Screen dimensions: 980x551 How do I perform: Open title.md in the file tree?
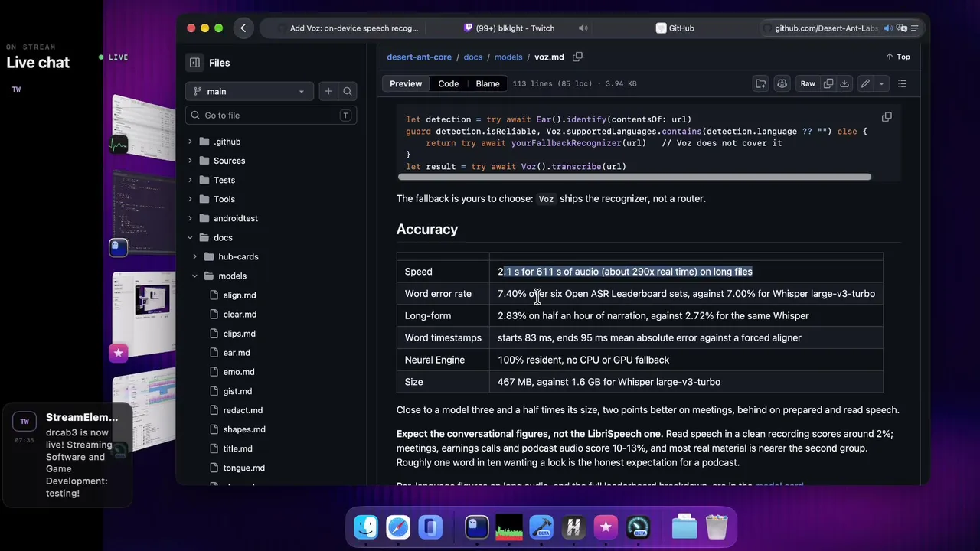(237, 448)
